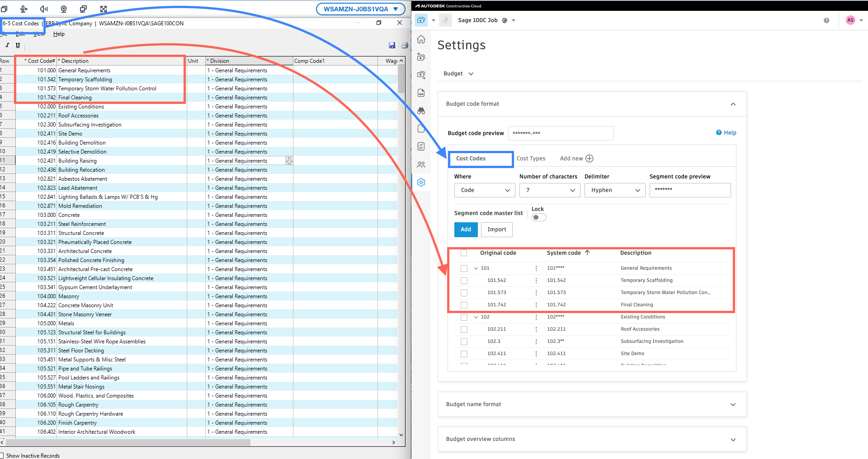This screenshot has height=459, width=868.
Task: Click the muted microphone icon in remote toolbar
Action: click(24, 9)
